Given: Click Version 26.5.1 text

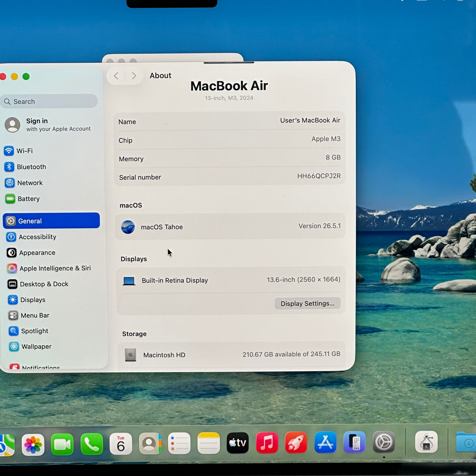Looking at the screenshot, I should point(320,226).
